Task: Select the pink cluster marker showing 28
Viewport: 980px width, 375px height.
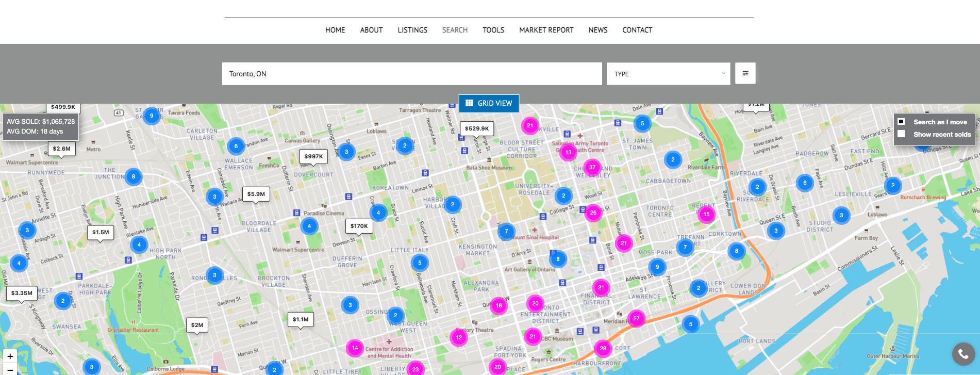Action: (603, 349)
